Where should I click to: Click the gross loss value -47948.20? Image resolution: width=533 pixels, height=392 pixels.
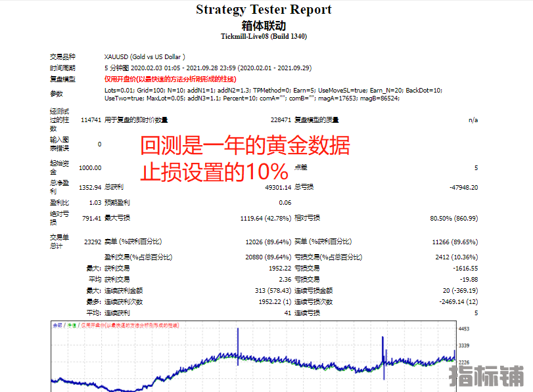(x=463, y=187)
